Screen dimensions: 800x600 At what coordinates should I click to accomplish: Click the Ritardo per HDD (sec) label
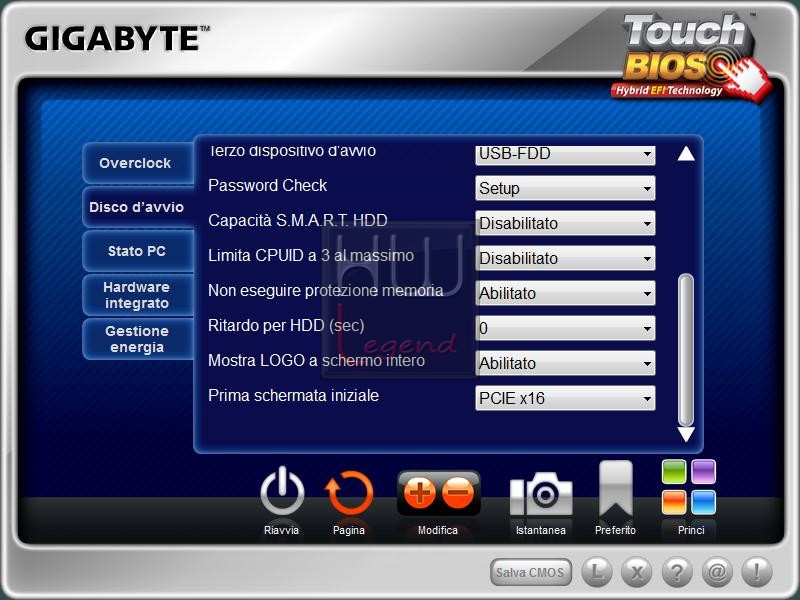[x=286, y=326]
